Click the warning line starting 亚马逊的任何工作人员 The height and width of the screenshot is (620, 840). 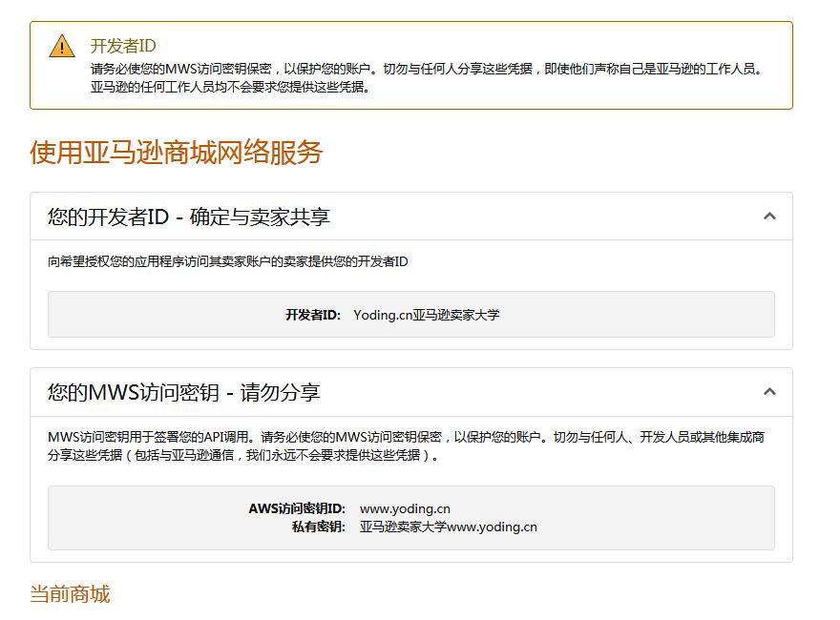[229, 87]
